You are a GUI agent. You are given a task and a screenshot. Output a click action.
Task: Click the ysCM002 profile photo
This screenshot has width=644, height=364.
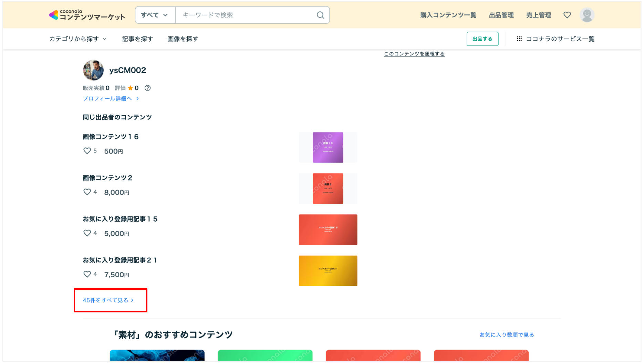point(93,70)
